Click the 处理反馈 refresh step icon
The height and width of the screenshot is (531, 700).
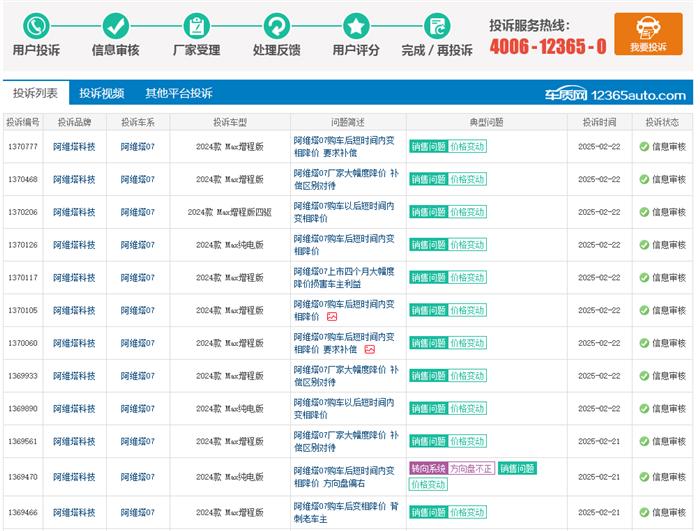[x=276, y=26]
